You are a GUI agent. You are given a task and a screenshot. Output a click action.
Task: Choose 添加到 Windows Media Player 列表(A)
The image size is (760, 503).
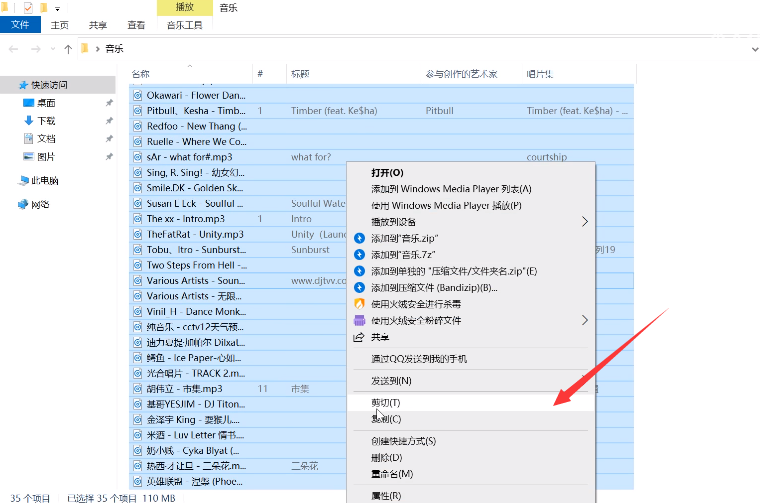pyautogui.click(x=471, y=189)
